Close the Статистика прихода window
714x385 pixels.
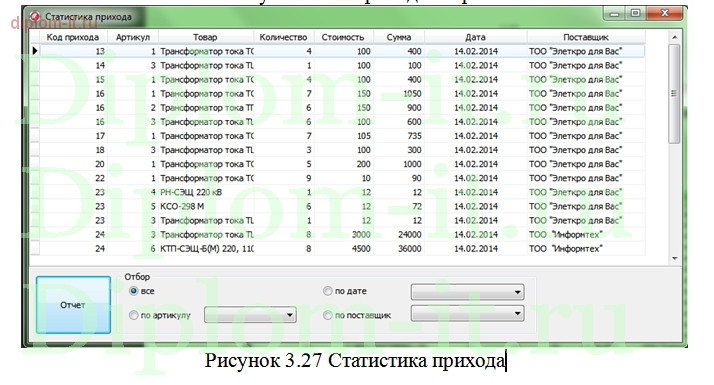point(664,14)
